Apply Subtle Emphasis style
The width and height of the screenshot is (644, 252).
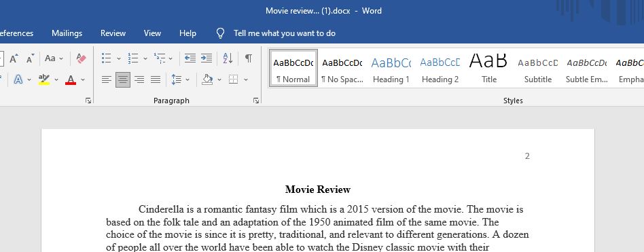click(586, 68)
